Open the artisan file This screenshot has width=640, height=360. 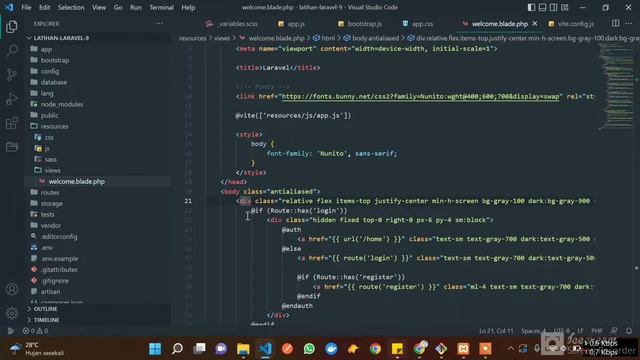click(50, 291)
